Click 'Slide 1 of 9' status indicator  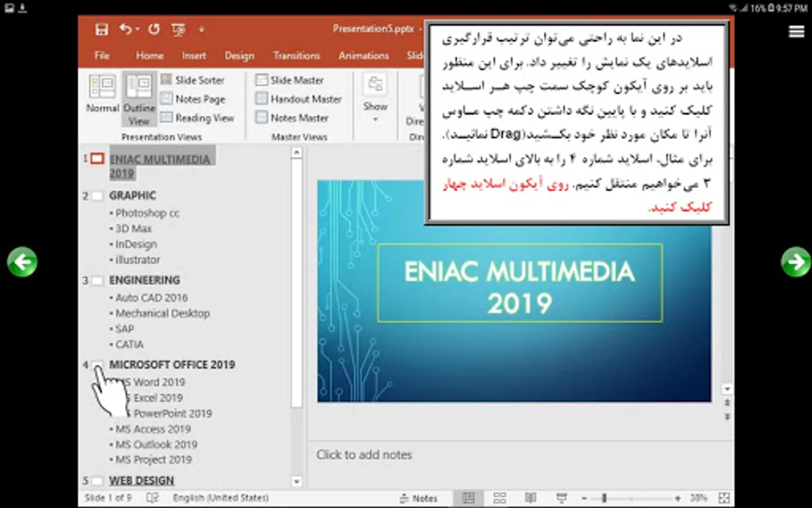tap(108, 498)
